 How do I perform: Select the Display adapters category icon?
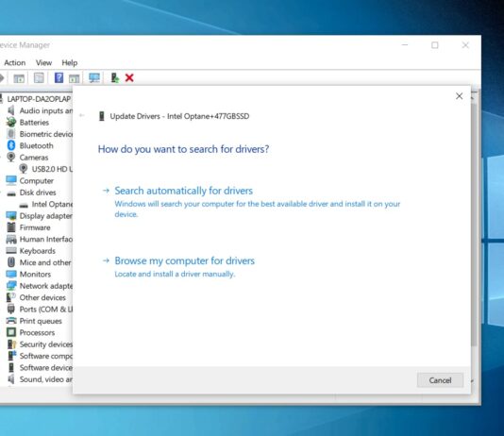(11, 215)
